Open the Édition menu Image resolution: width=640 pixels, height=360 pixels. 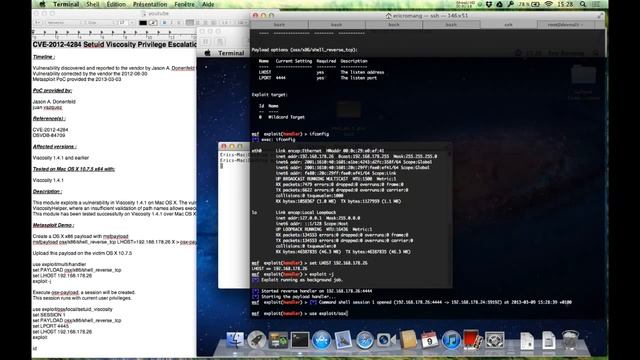tap(116, 4)
